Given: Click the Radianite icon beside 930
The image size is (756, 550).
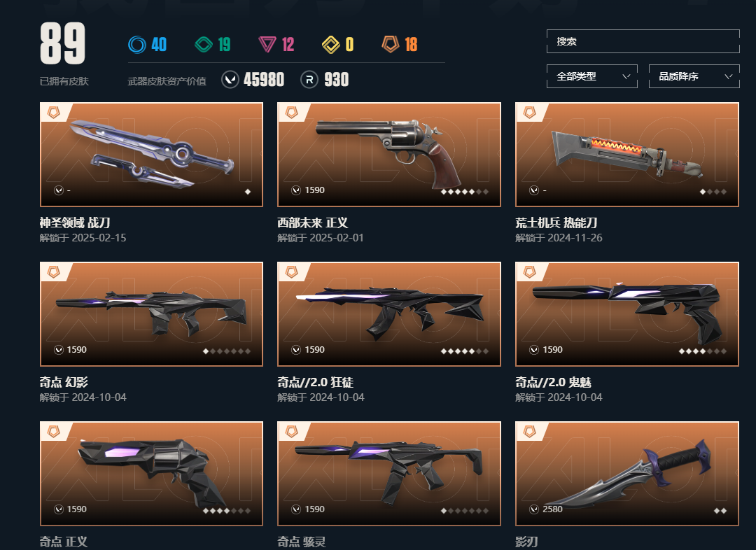Looking at the screenshot, I should 309,80.
